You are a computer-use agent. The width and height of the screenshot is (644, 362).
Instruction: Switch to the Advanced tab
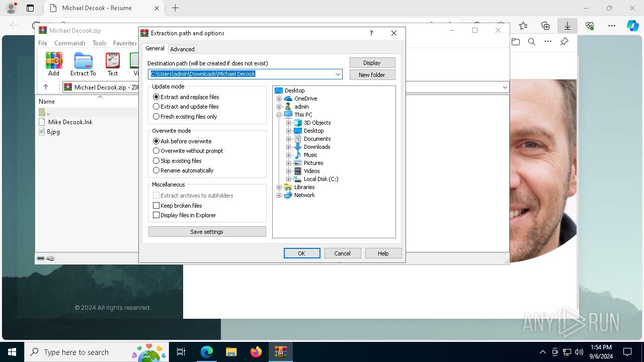182,49
